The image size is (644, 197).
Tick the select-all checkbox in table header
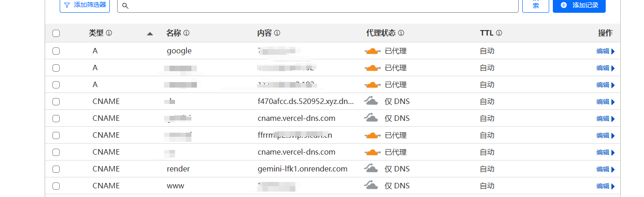click(x=56, y=33)
